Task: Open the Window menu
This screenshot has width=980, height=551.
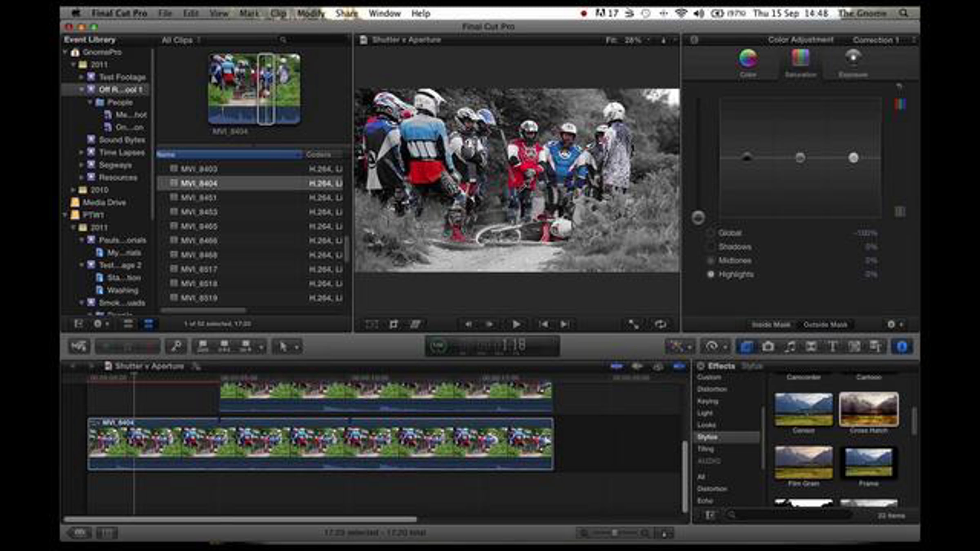Action: 385,13
